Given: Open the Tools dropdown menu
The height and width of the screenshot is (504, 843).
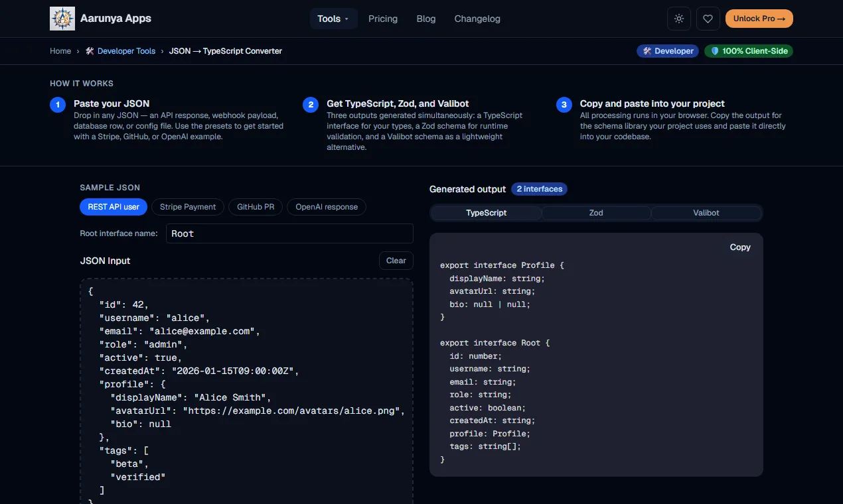Looking at the screenshot, I should (x=334, y=19).
